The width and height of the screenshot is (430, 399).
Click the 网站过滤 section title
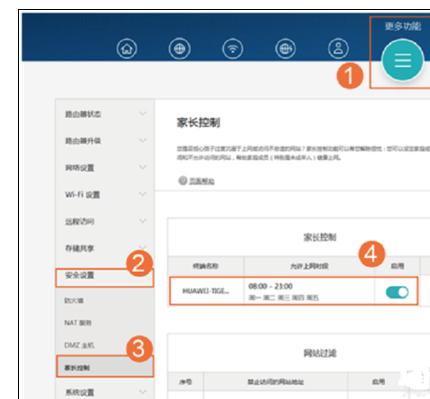click(x=319, y=353)
